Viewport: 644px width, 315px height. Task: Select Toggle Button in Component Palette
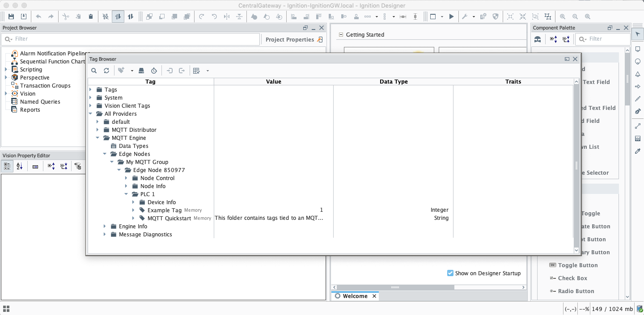tap(578, 265)
